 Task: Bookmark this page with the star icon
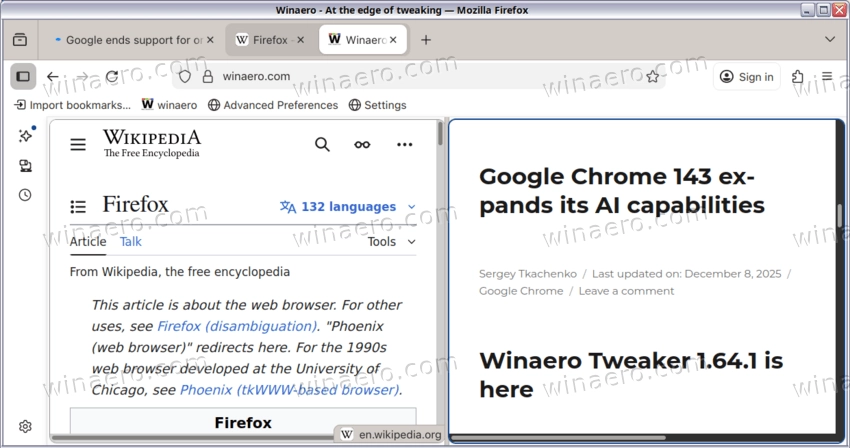pyautogui.click(x=653, y=76)
